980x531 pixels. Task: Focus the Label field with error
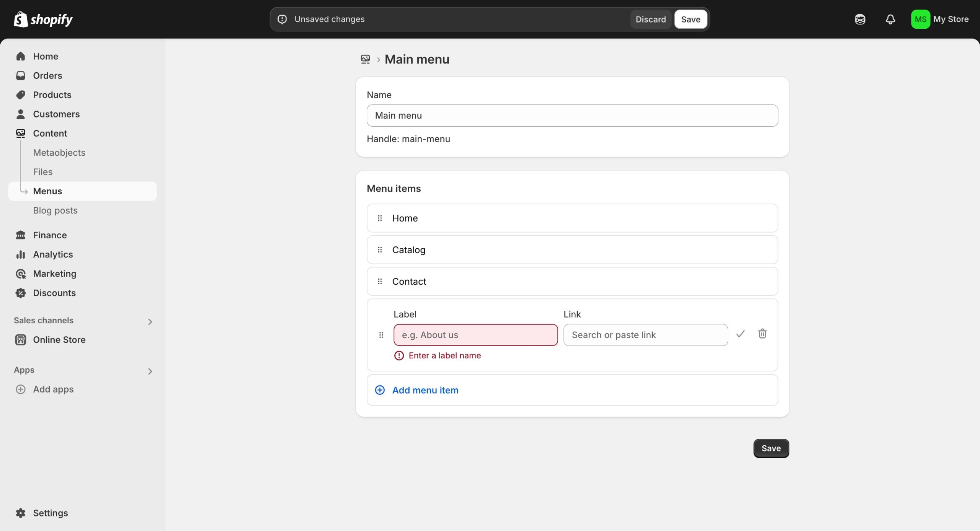coord(475,335)
